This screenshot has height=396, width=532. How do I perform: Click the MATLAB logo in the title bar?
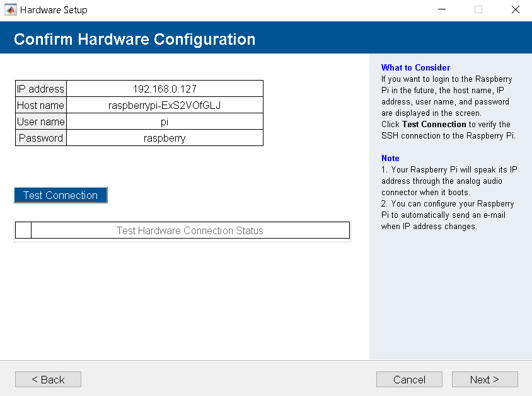coord(10,9)
